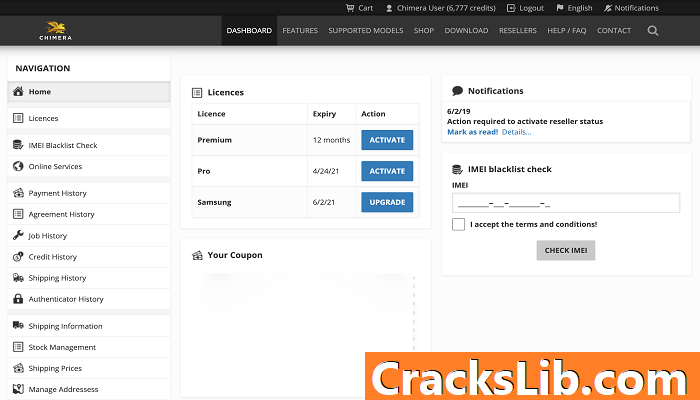Click the Check IMEI button
The width and height of the screenshot is (700, 400).
566,250
